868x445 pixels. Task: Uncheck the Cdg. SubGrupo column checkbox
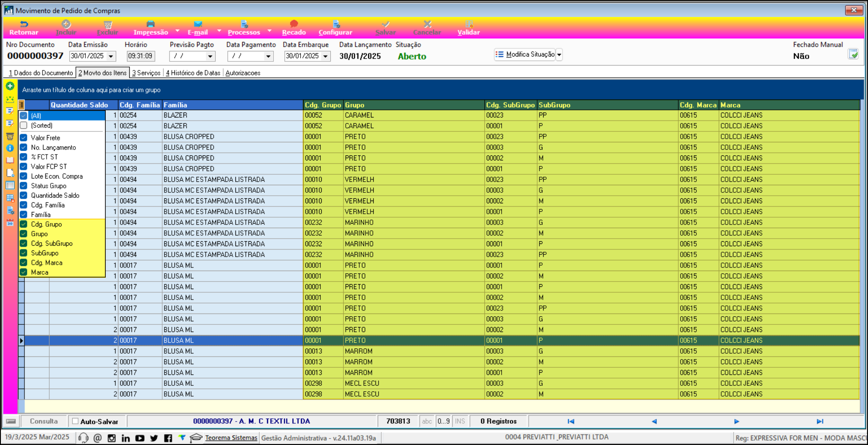[23, 243]
